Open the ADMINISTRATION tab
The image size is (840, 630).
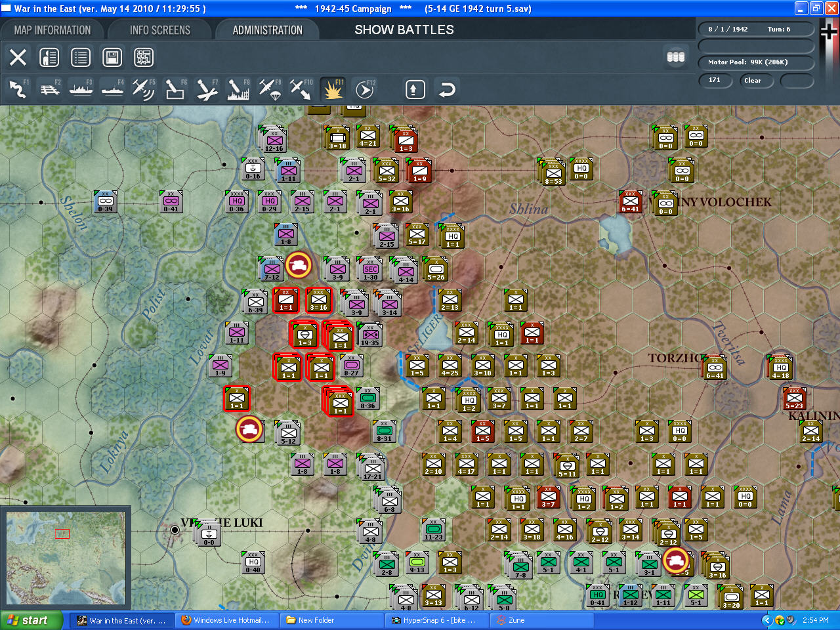[268, 30]
